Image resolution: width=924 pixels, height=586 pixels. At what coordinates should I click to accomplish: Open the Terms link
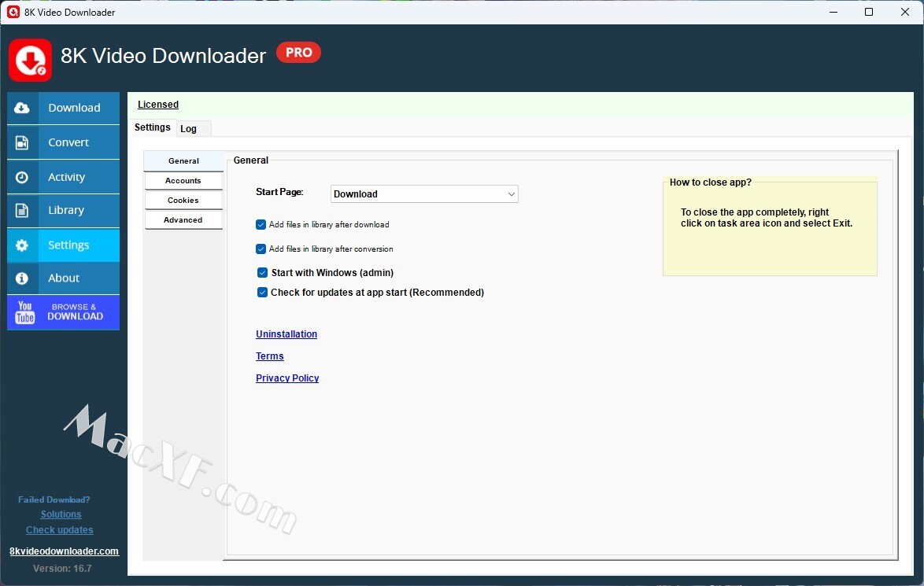270,356
